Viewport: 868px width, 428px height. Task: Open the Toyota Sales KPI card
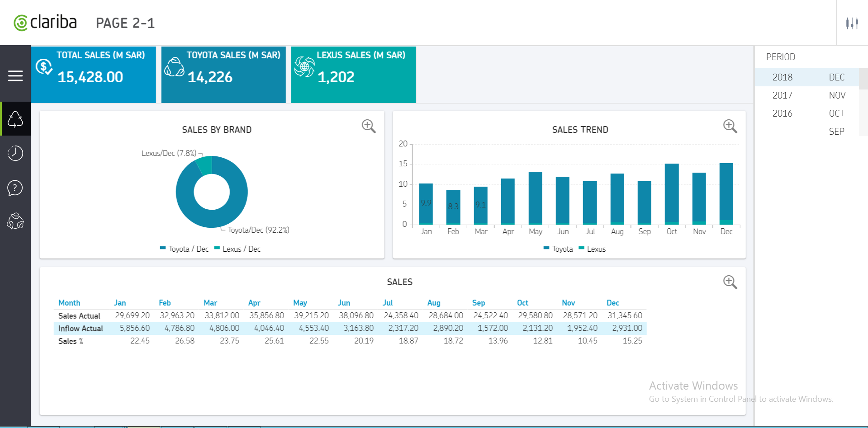coord(223,75)
